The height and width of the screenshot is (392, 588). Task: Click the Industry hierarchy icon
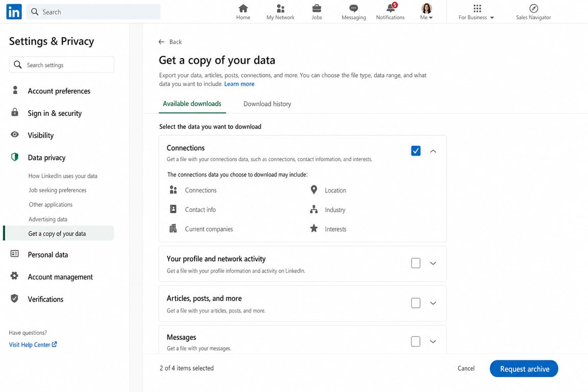point(314,209)
